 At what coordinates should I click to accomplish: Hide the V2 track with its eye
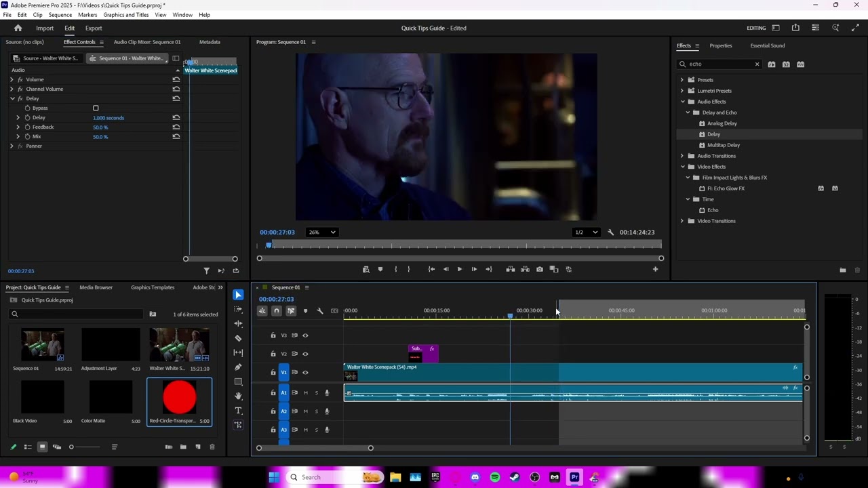[305, 354]
